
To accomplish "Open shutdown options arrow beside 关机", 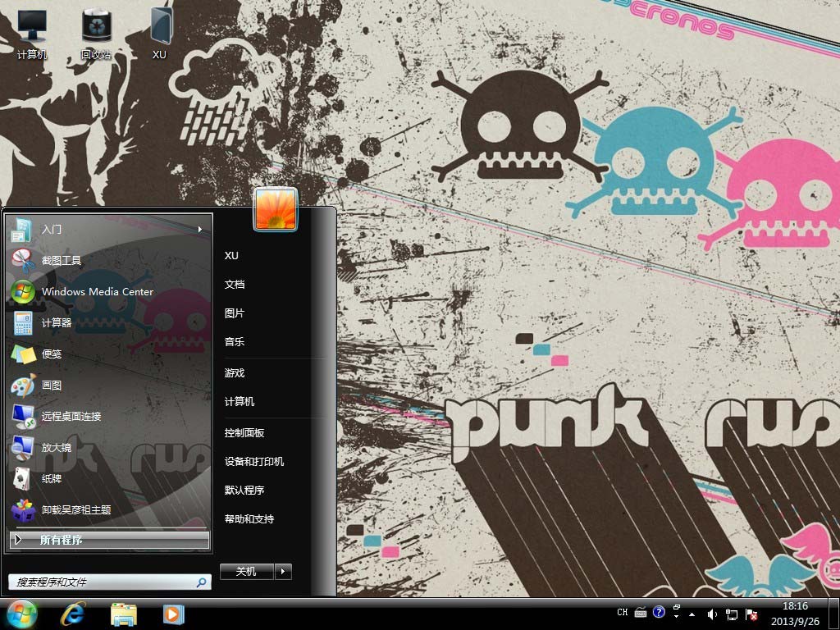I will tap(283, 572).
